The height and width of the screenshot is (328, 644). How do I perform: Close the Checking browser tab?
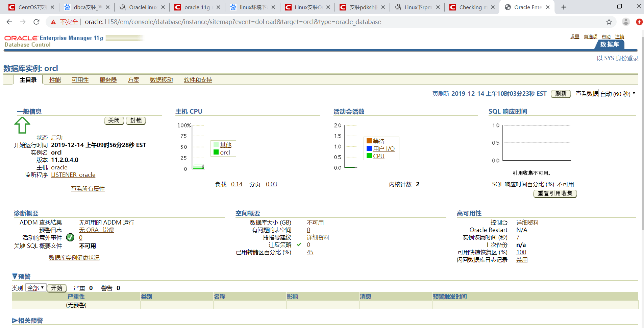click(x=493, y=7)
